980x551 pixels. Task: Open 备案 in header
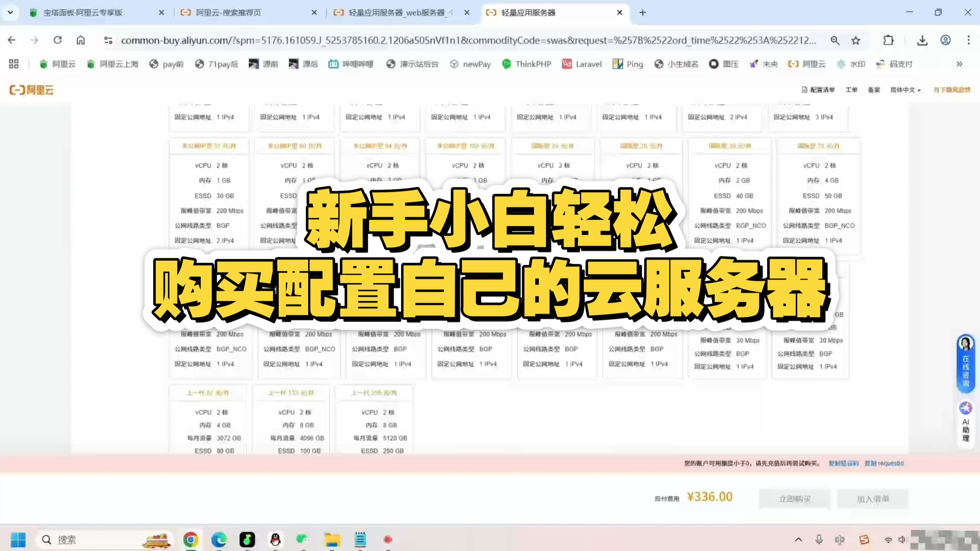point(874,90)
